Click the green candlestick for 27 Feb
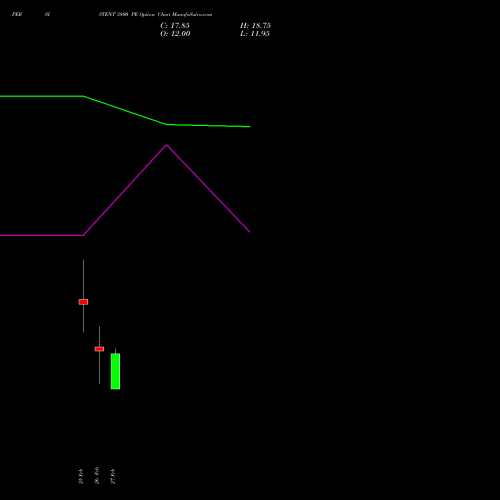 (x=115, y=371)
